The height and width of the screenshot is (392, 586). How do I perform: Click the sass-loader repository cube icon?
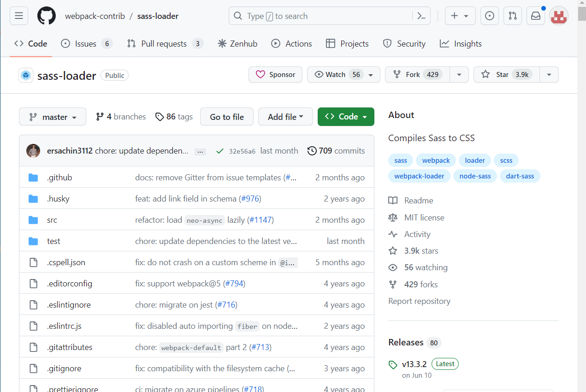click(x=26, y=75)
